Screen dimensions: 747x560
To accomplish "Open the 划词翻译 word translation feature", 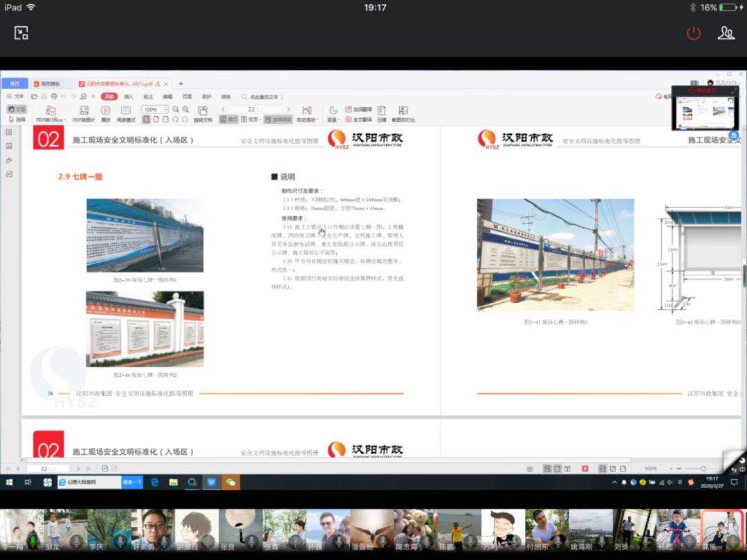I will coord(360,108).
